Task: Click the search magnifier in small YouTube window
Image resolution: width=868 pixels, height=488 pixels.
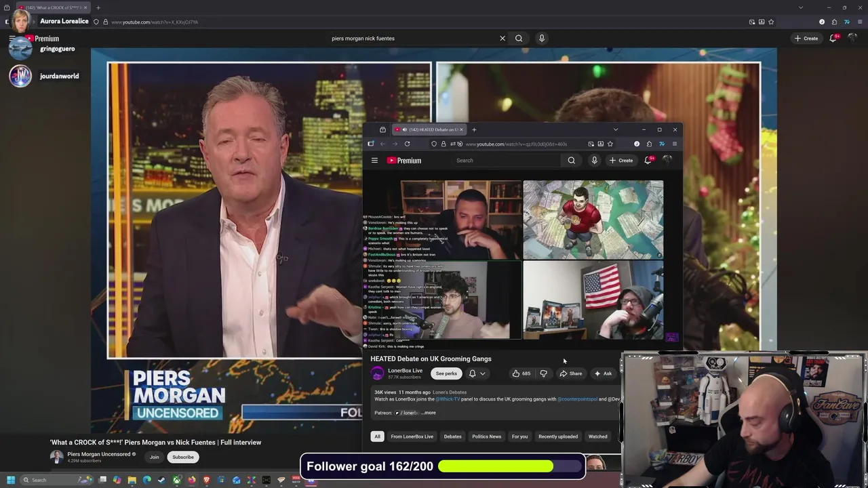Action: [x=572, y=161]
